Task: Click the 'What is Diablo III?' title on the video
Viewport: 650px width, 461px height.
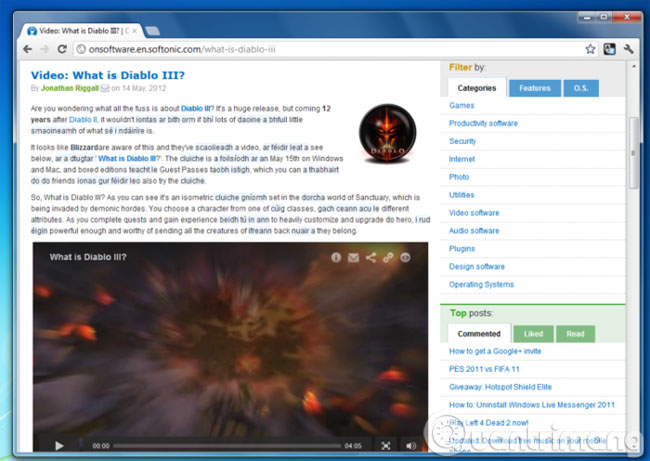Action: coord(88,257)
